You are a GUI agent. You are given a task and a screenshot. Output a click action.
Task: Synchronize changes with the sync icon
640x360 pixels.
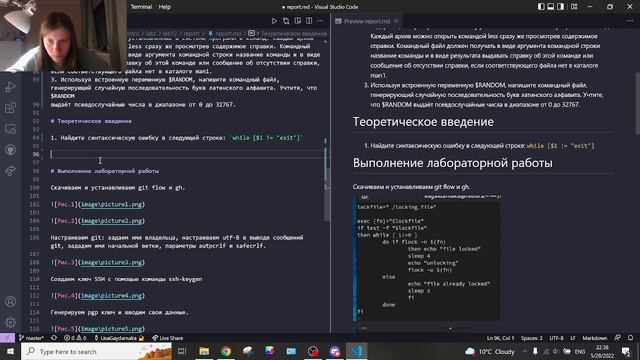tap(54, 338)
